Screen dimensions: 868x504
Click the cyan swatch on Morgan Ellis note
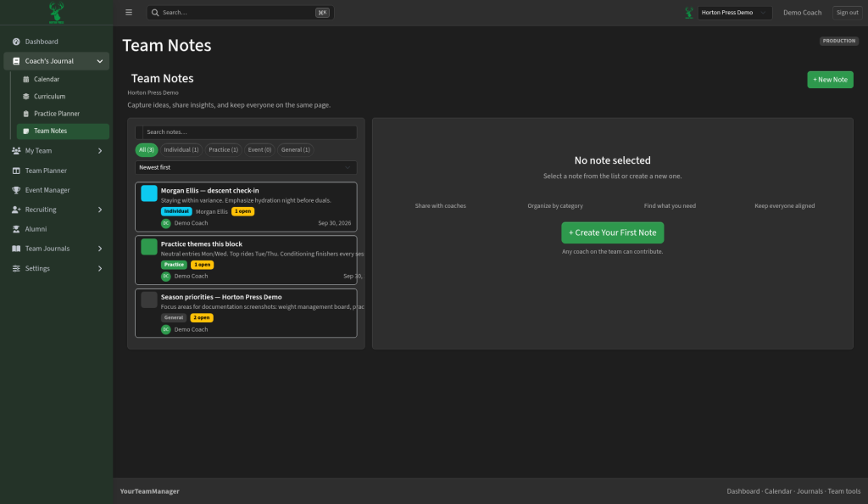pos(149,193)
